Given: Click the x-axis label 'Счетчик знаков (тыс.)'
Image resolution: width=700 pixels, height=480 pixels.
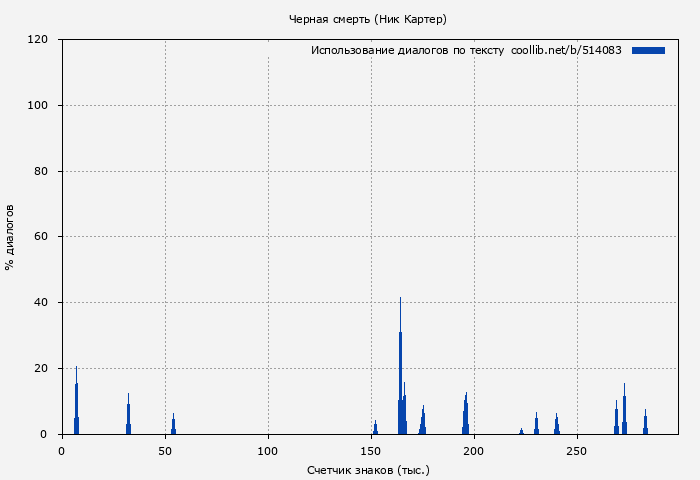Looking at the screenshot, I should 368,469.
